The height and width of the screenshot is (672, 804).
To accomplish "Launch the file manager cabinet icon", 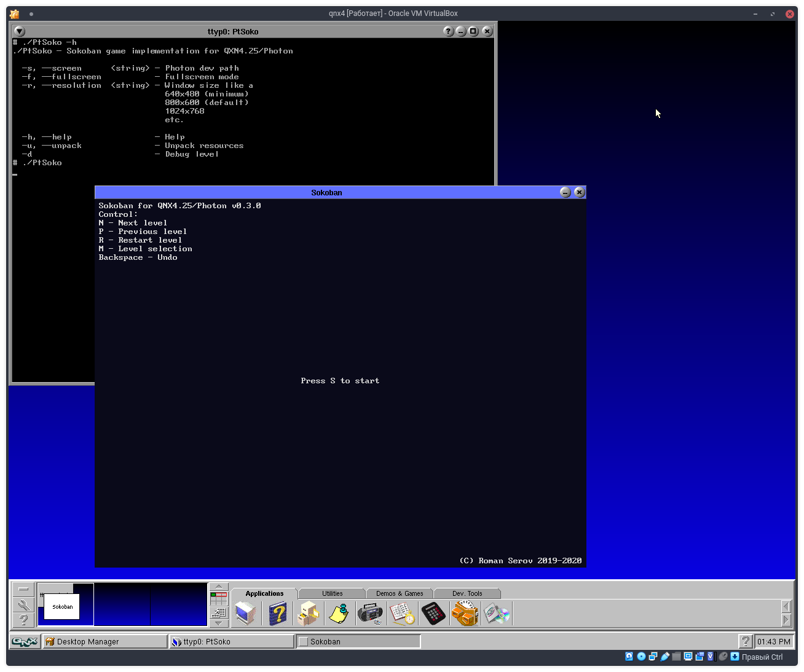I will (x=308, y=613).
